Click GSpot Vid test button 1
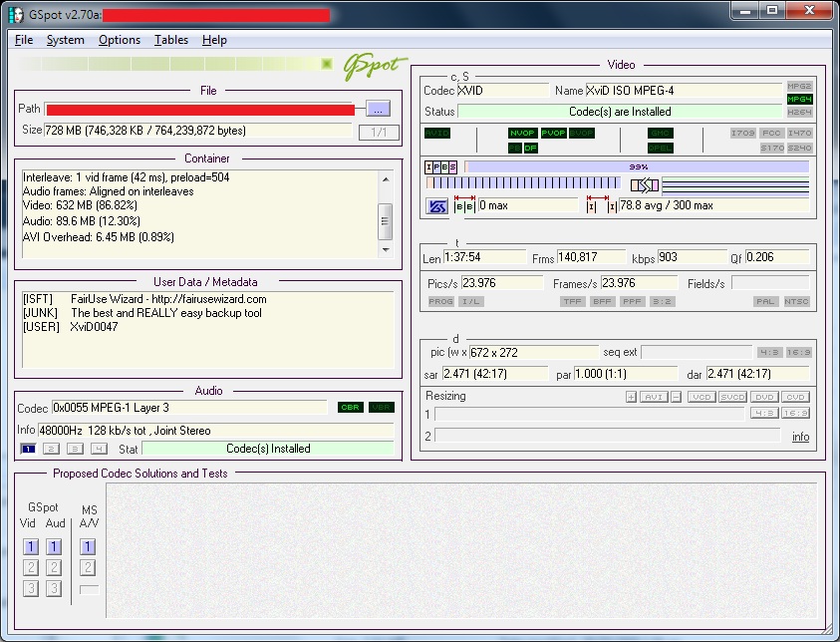Viewport: 840px width, 642px height. [31, 546]
